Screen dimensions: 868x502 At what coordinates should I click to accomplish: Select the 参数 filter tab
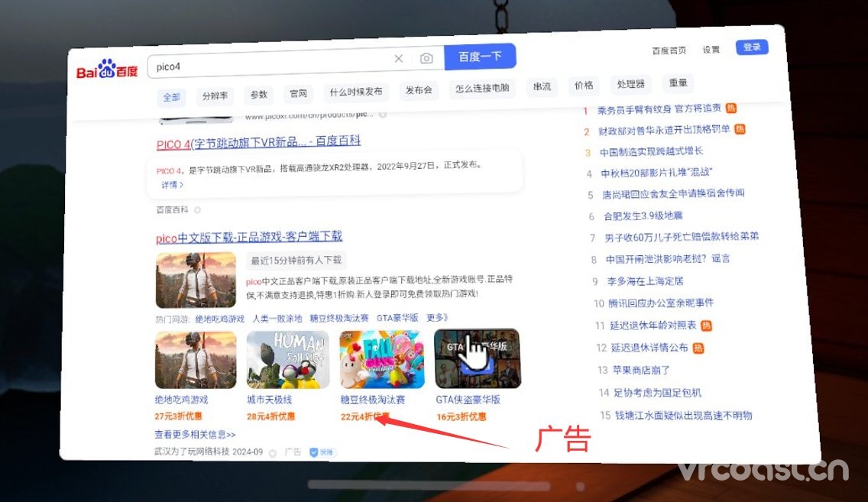tap(258, 95)
